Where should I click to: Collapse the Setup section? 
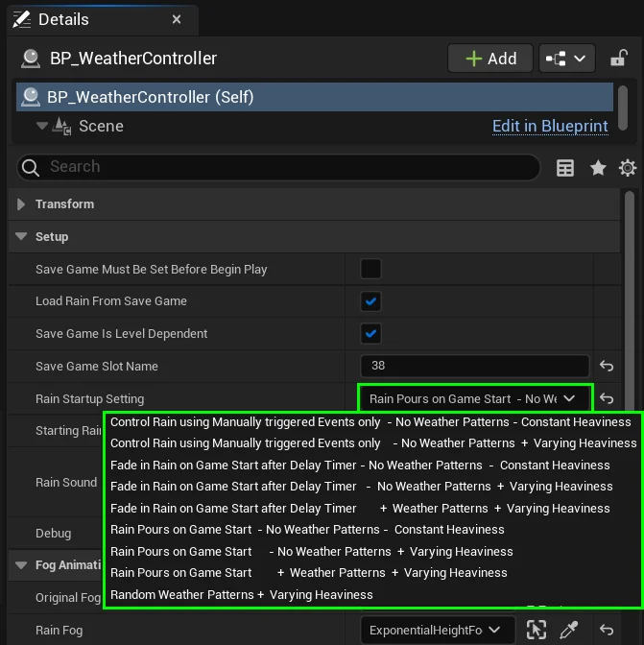pyautogui.click(x=22, y=237)
